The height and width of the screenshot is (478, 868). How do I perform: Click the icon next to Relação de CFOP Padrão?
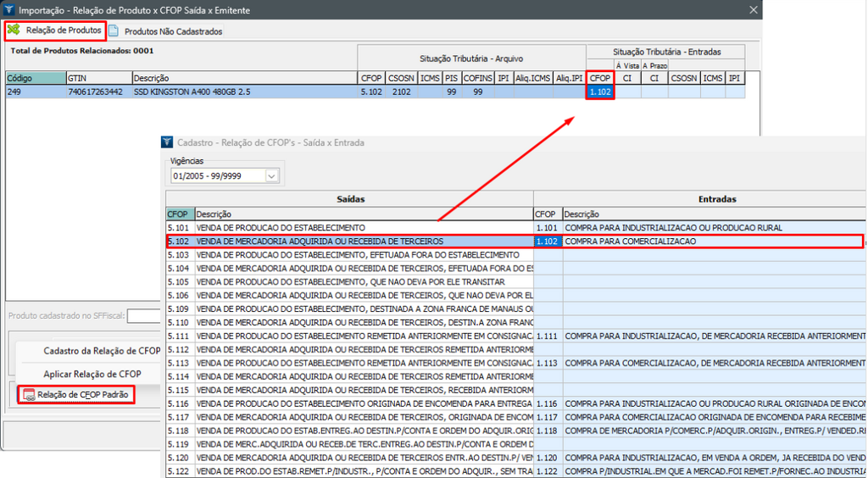29,395
